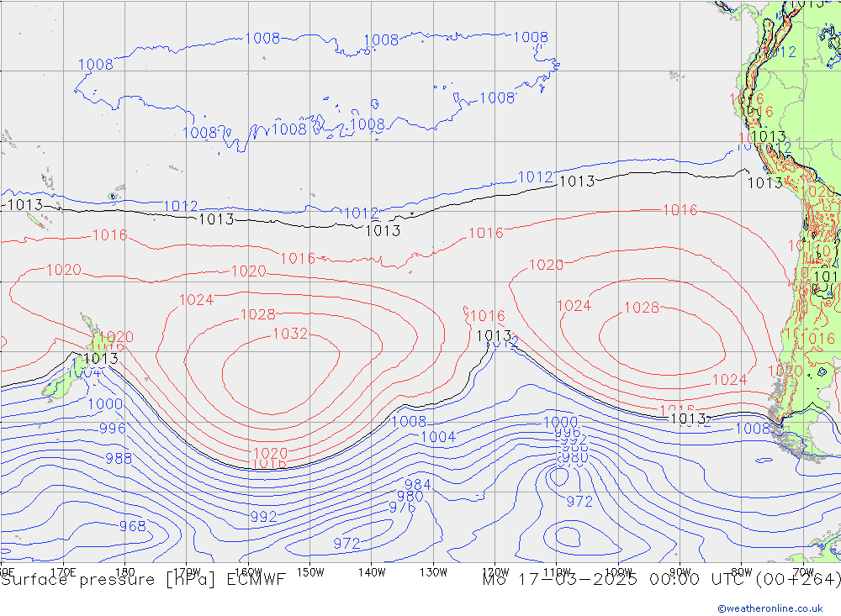
Task: Click the 1000 label east of New Zealand
Action: [105, 403]
